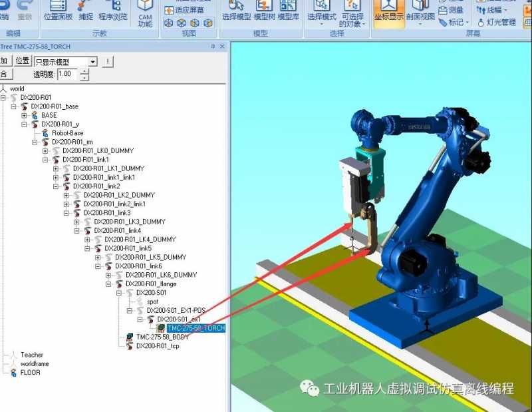The width and height of the screenshot is (532, 412).
Task: Click the 测量 measure tool
Action: click(451, 11)
